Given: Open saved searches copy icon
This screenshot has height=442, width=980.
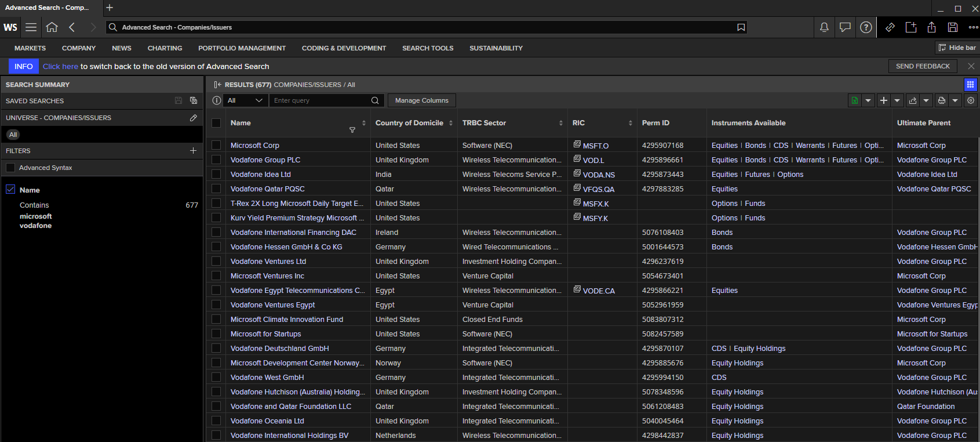Looking at the screenshot, I should tap(194, 100).
